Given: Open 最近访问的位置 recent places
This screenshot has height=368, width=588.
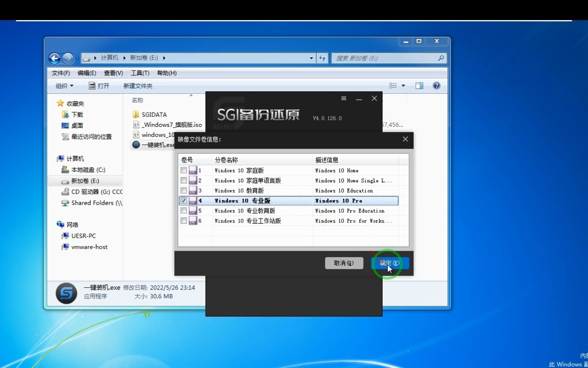Looking at the screenshot, I should click(86, 137).
